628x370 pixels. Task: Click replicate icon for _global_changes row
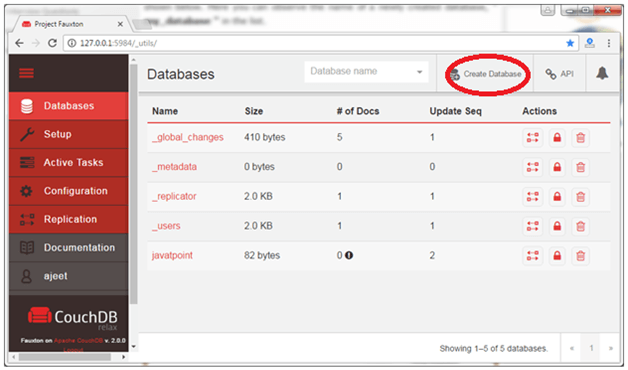click(x=533, y=137)
